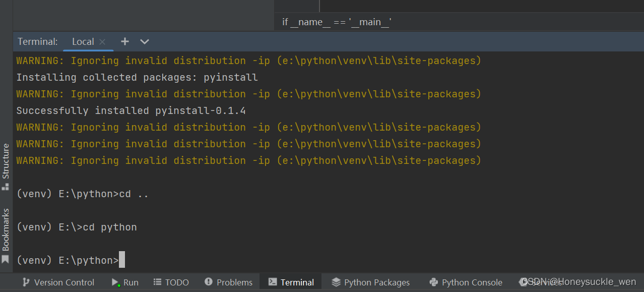
Task: Open the Run tool window
Action: (x=124, y=282)
